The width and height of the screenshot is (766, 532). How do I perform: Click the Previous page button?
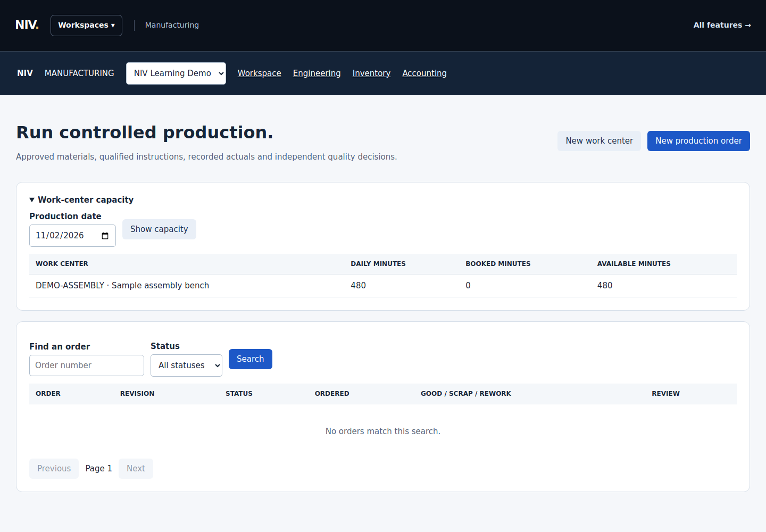[x=54, y=469]
